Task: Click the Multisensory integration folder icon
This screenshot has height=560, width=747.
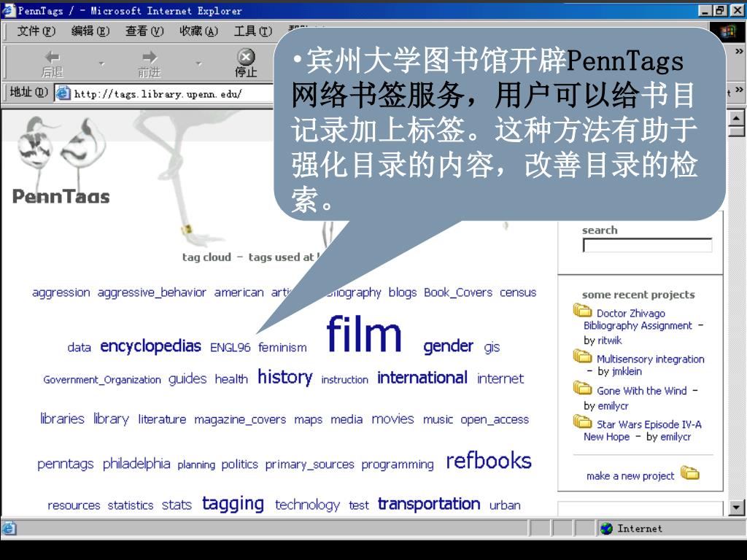Action: (x=582, y=356)
